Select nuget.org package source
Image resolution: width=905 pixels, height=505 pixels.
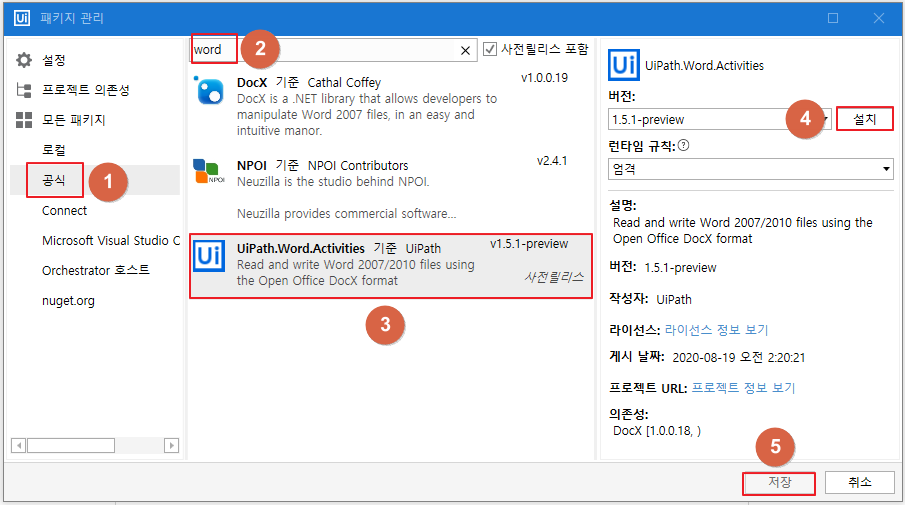68,301
